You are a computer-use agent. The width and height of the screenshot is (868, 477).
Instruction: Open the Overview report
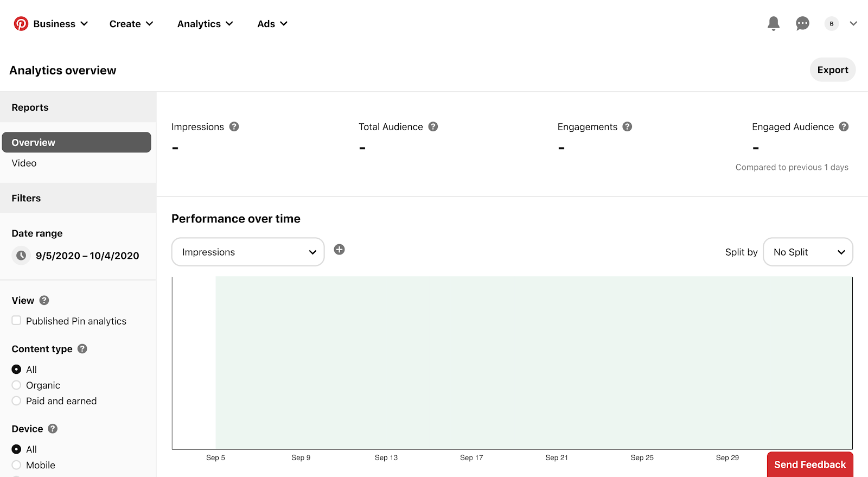[76, 142]
